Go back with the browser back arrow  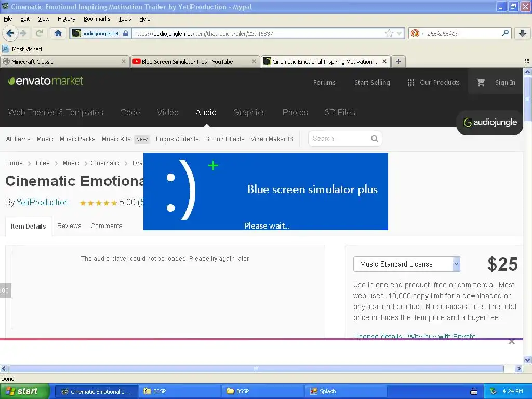[x=10, y=33]
